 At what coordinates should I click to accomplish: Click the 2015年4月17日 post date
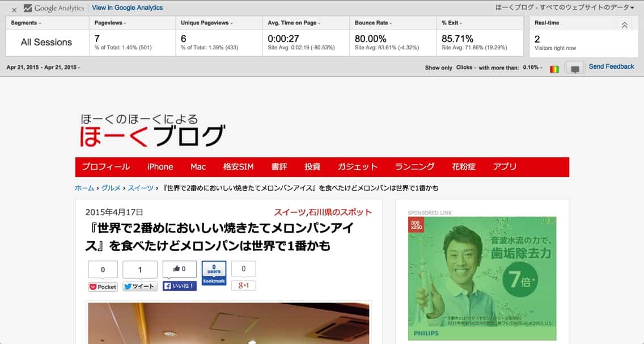point(114,212)
